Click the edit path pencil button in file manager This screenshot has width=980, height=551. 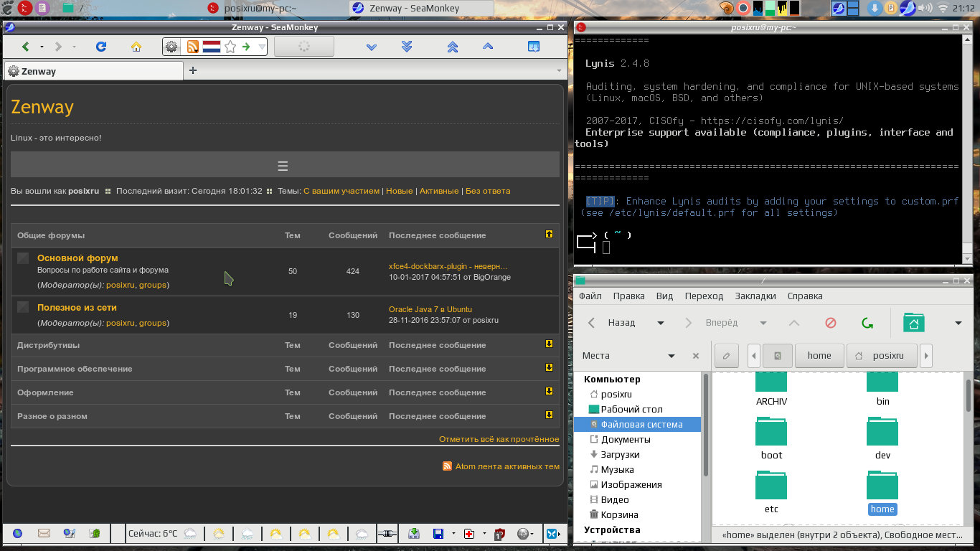tap(727, 355)
